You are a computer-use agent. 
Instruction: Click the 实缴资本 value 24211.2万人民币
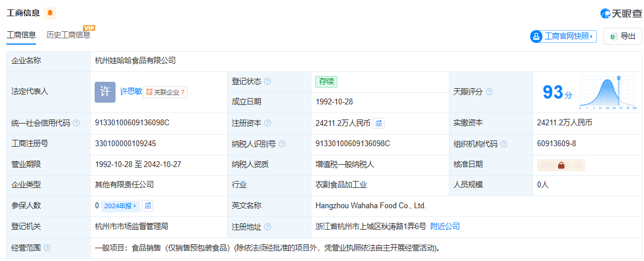pyautogui.click(x=564, y=123)
